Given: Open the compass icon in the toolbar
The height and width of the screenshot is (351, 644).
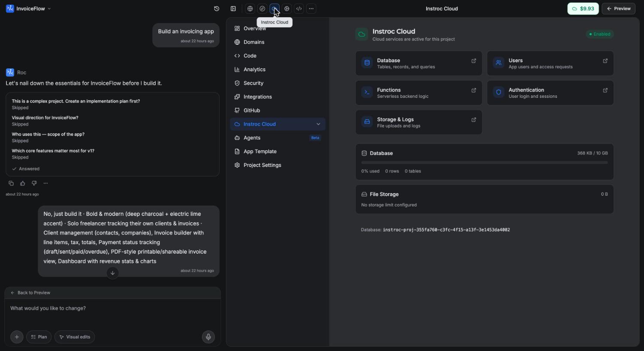Looking at the screenshot, I should 262,9.
